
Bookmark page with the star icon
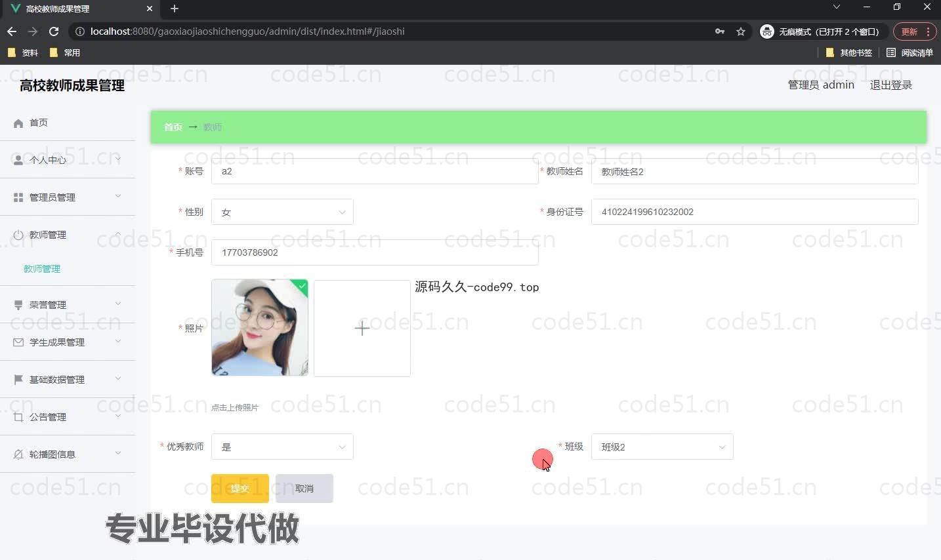(741, 31)
